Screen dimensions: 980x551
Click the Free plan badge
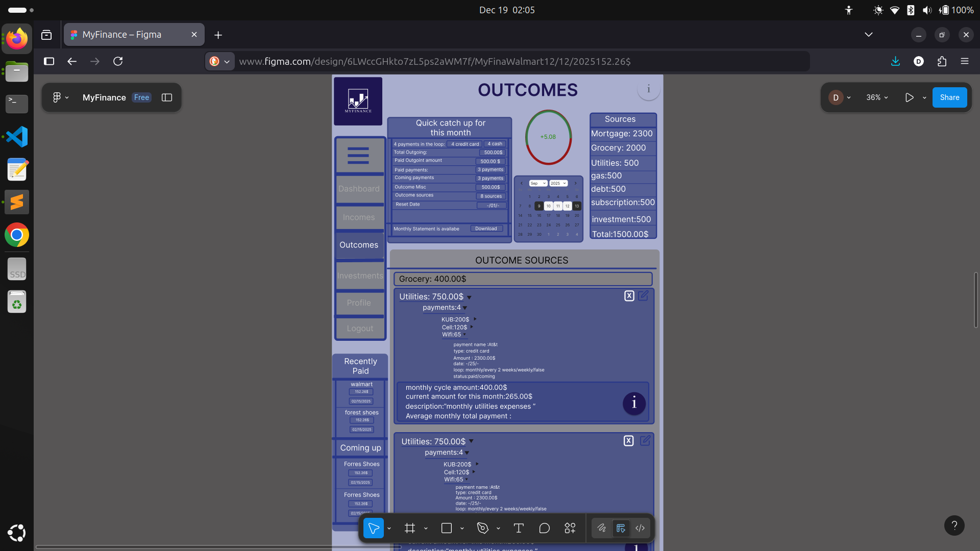tap(141, 97)
